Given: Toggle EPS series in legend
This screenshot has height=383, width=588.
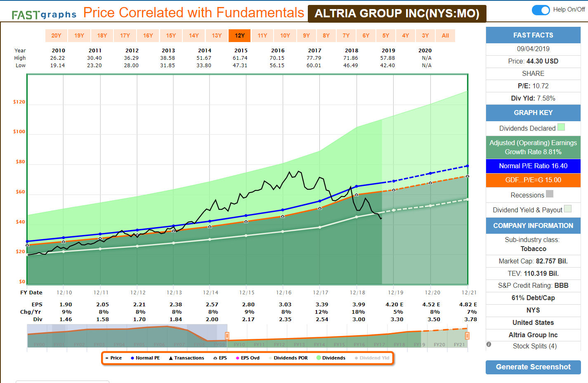Looking at the screenshot, I should (220, 358).
